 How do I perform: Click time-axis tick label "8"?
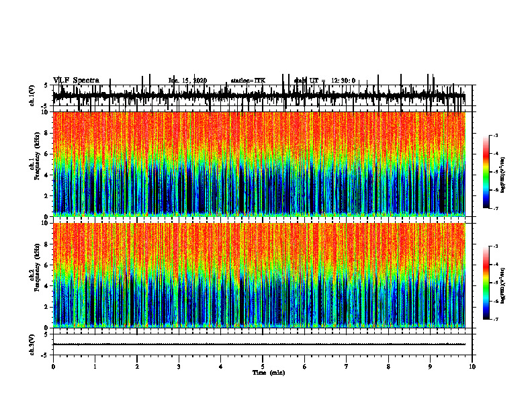coord(388,367)
